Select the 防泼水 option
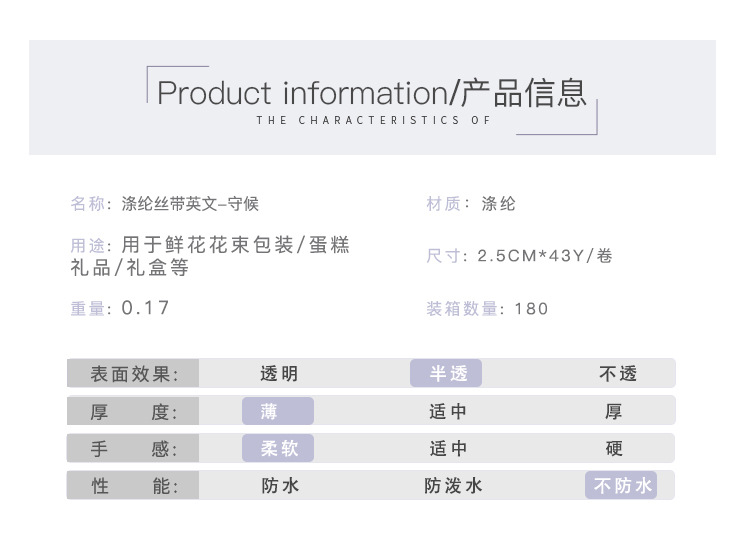The image size is (750, 533). coord(453,486)
